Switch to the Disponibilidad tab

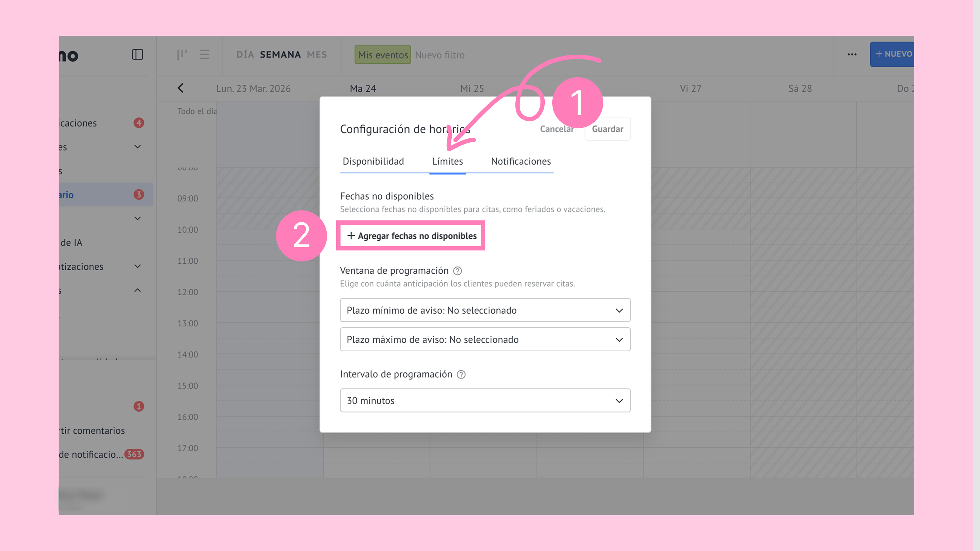(373, 161)
